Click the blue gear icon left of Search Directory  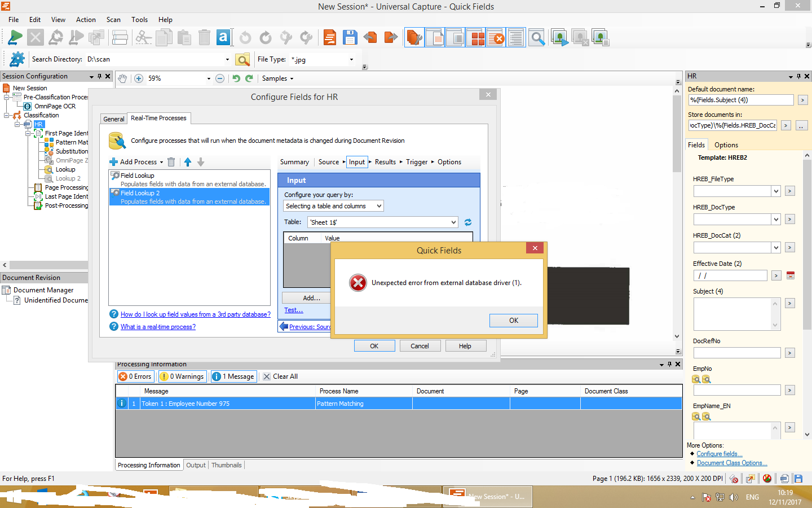point(17,59)
